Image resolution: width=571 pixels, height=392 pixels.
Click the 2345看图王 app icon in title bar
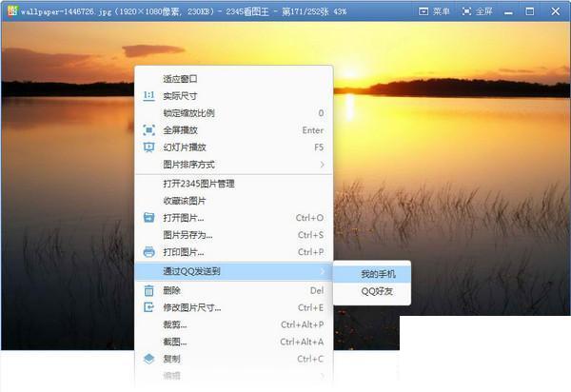[x=12, y=10]
